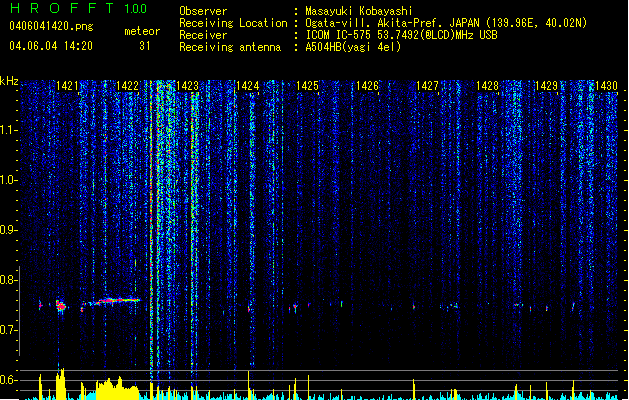Click the 1429 time marker
The image size is (629, 400).
pyautogui.click(x=547, y=86)
